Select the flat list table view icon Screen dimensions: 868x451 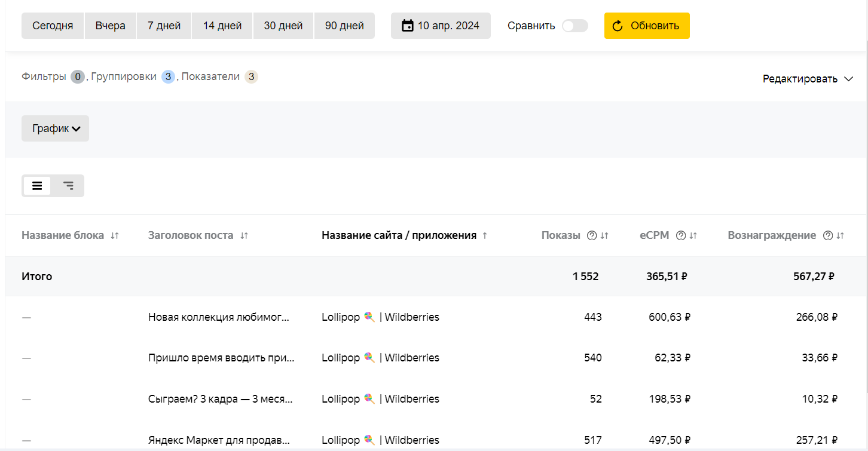tap(37, 186)
